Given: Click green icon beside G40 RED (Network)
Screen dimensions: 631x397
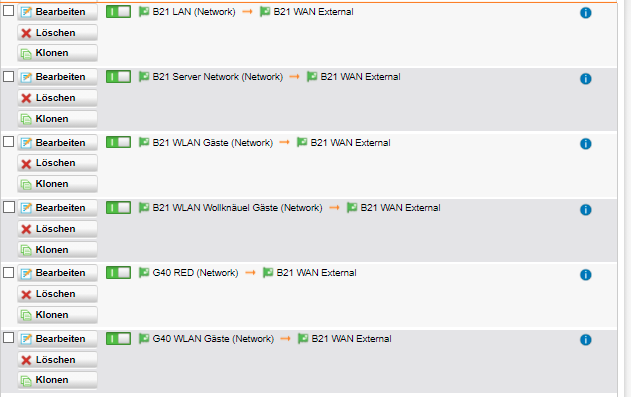Looking at the screenshot, I should tap(144, 273).
